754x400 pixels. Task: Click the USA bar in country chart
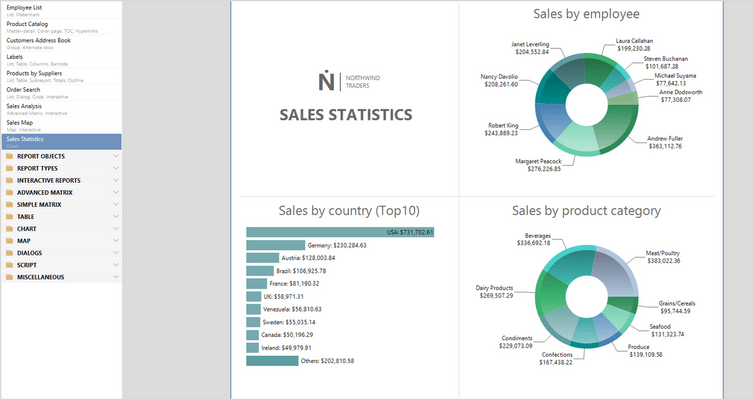pyautogui.click(x=340, y=232)
